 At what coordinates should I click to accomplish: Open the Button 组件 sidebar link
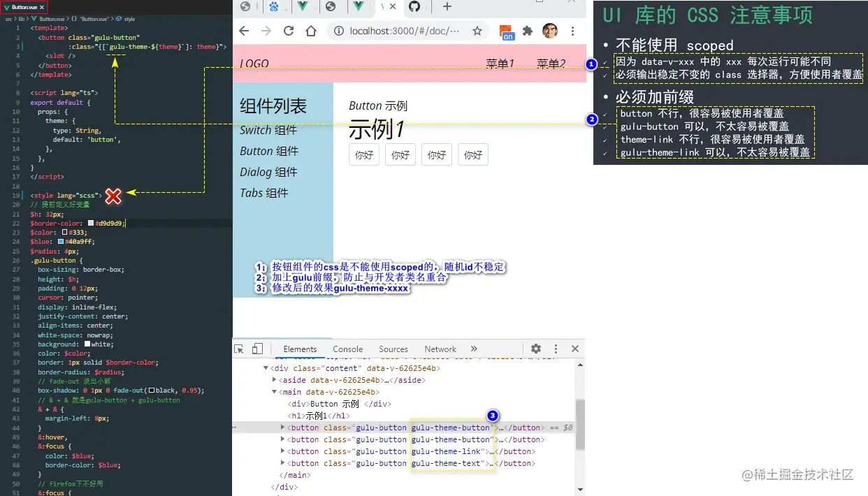[x=269, y=151]
